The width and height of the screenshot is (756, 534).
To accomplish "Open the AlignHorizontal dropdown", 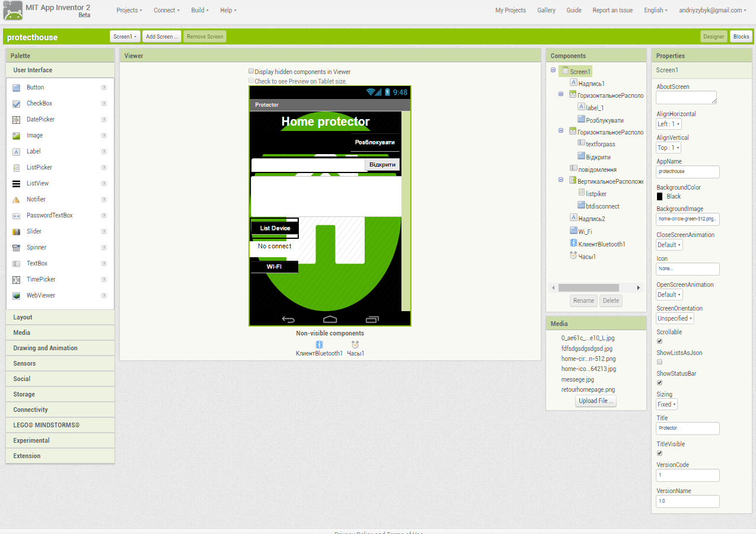I will click(x=669, y=124).
